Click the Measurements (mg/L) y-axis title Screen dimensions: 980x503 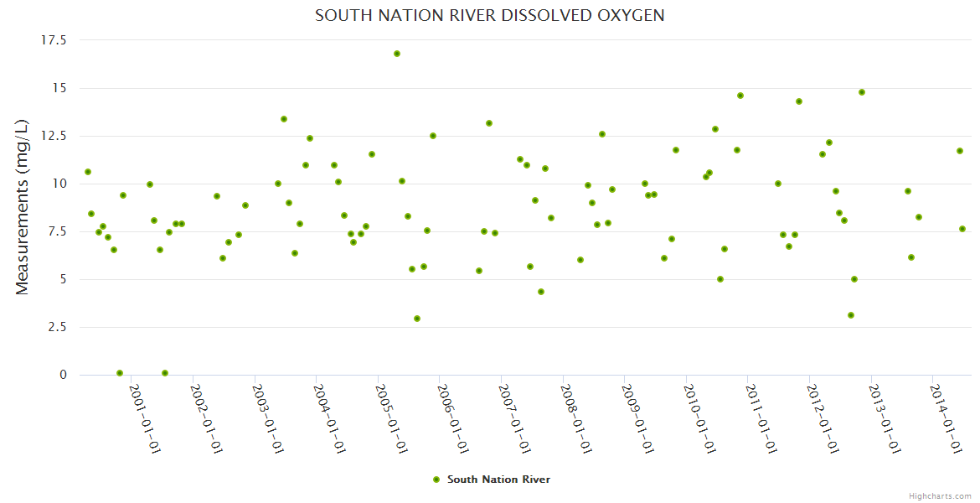23,207
